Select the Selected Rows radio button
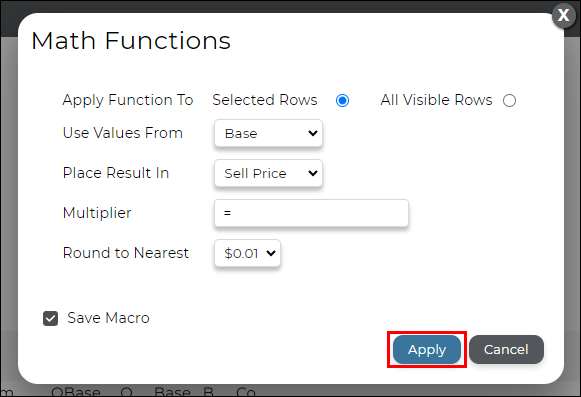This screenshot has width=581, height=397. [342, 100]
